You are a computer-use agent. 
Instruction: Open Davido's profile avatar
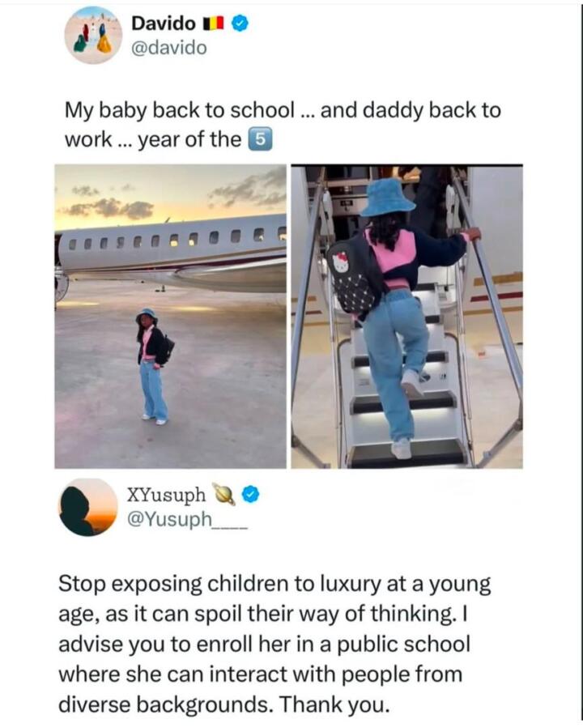point(93,35)
